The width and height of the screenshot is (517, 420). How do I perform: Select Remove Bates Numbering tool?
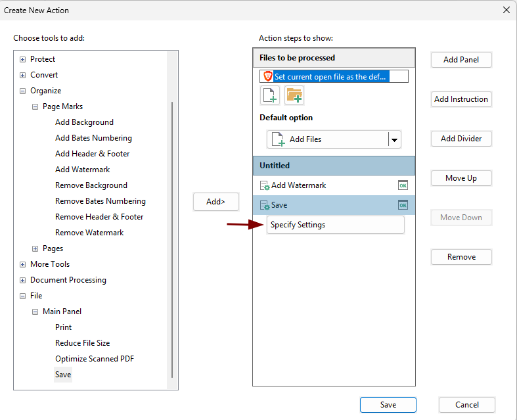coord(101,201)
